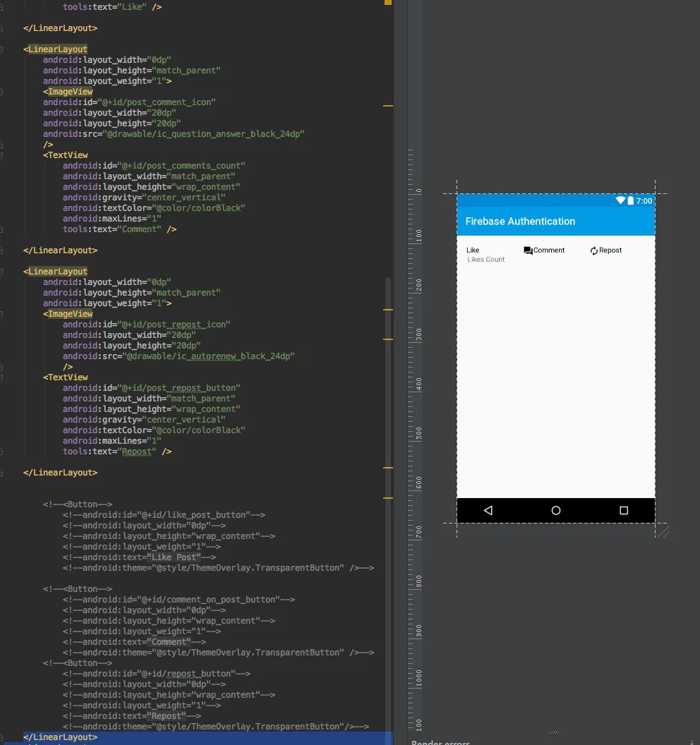Image resolution: width=700 pixels, height=745 pixels.
Task: Select the "Comment" label in the preview
Action: pos(549,250)
